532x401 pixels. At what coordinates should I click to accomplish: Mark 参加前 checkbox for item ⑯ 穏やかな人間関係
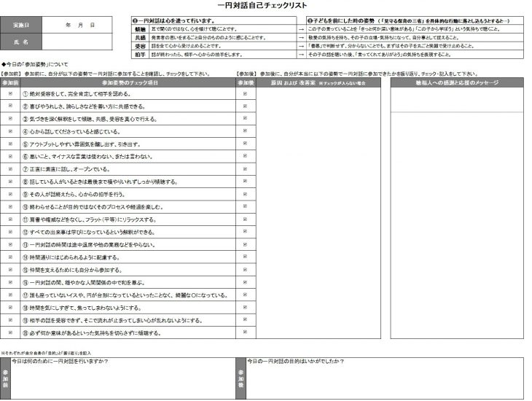point(10,282)
